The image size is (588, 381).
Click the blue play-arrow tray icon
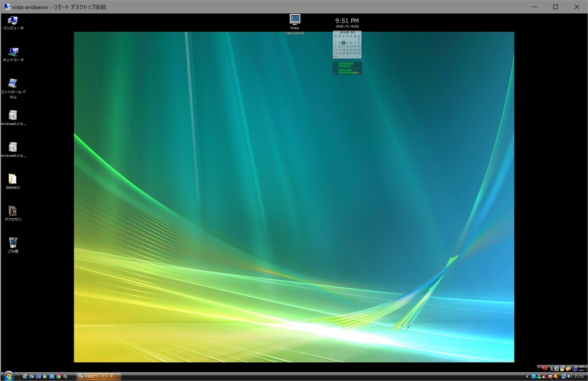[533, 376]
